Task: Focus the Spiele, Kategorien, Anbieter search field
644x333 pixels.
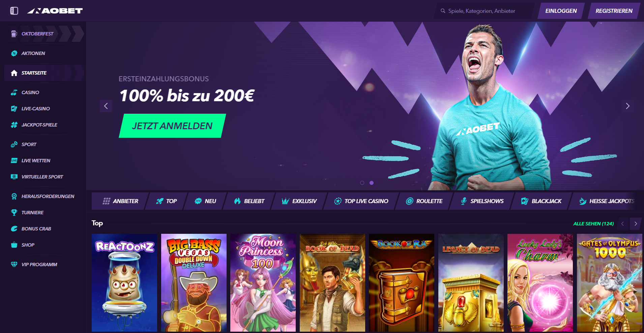Action: coord(485,11)
